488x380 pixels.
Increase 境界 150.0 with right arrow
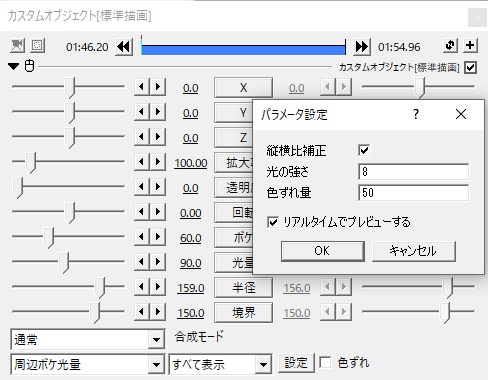(x=157, y=312)
